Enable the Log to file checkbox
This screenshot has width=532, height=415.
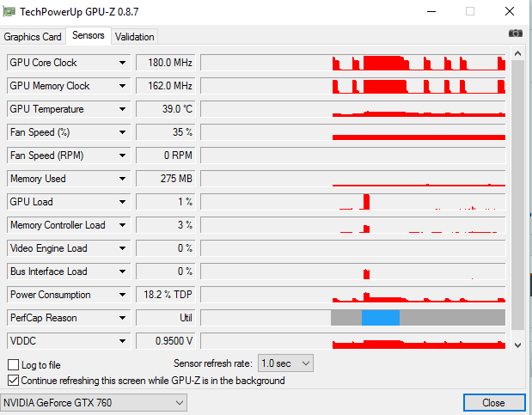pos(13,365)
